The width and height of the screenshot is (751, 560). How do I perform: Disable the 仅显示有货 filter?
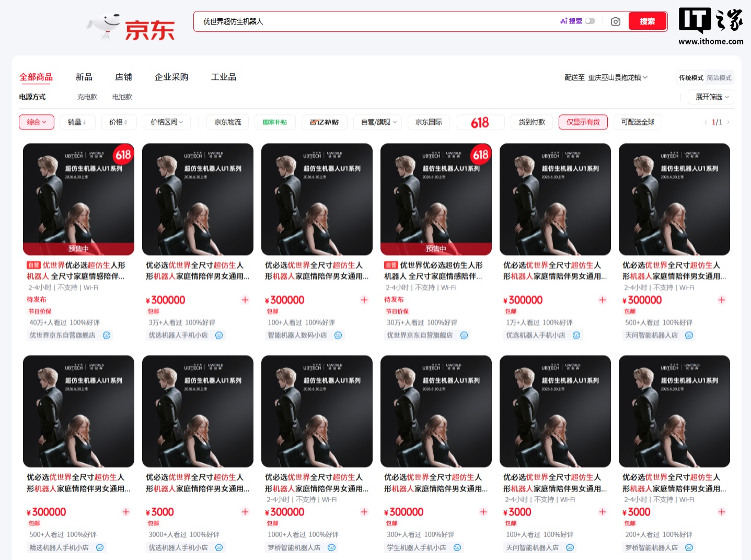pos(583,122)
